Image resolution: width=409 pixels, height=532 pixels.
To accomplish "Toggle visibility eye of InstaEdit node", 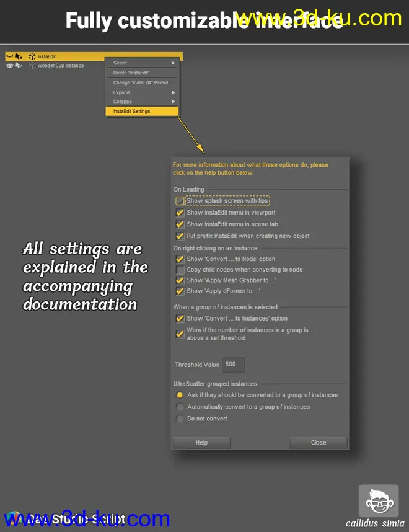I will [10, 56].
